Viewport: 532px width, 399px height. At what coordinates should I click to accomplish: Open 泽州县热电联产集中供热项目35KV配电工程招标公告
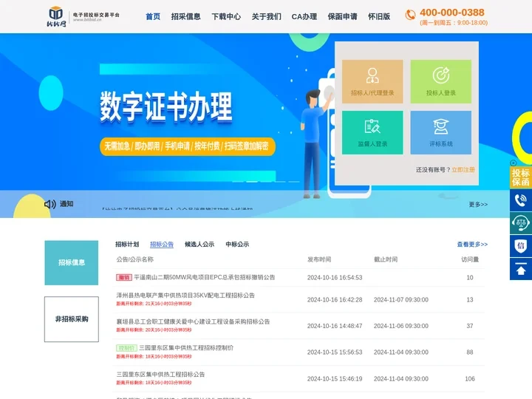click(185, 295)
